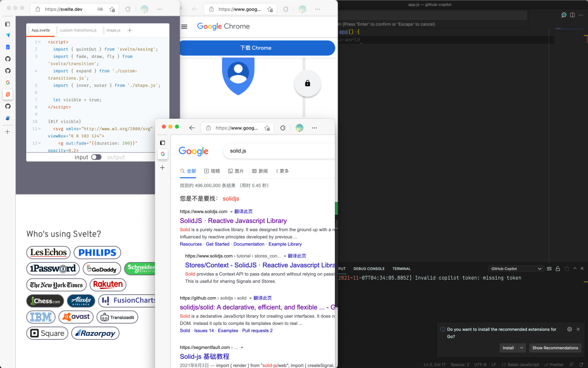Image resolution: width=588 pixels, height=368 pixels.
Task: Add a new tab in Svelte window sidebar
Action: (8, 132)
